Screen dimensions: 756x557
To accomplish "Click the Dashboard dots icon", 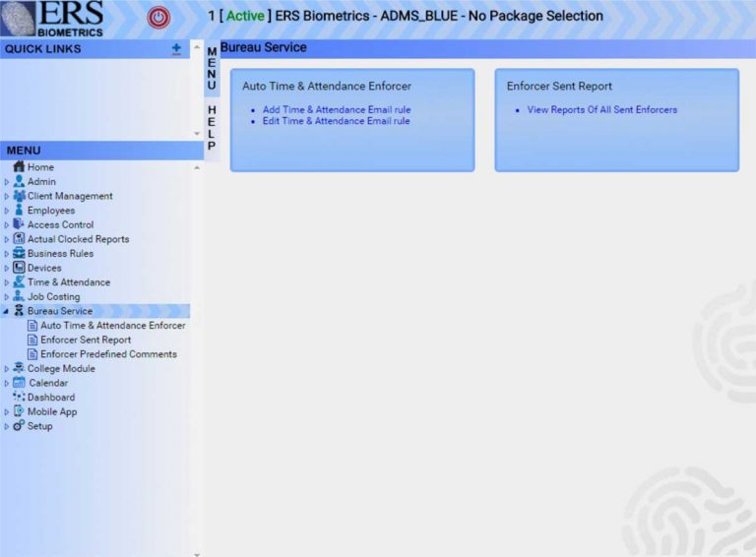I will 19,397.
